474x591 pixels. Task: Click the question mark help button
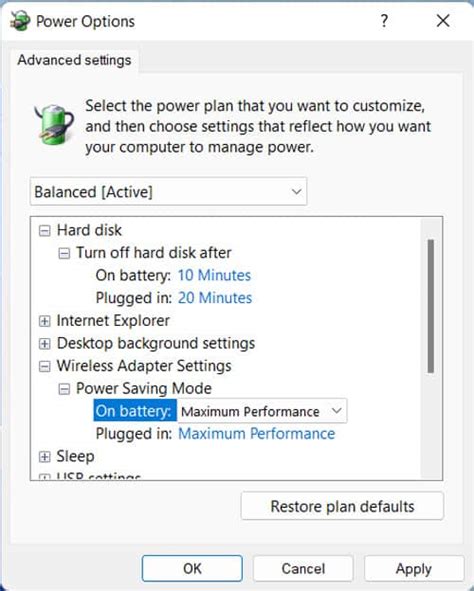tap(384, 21)
